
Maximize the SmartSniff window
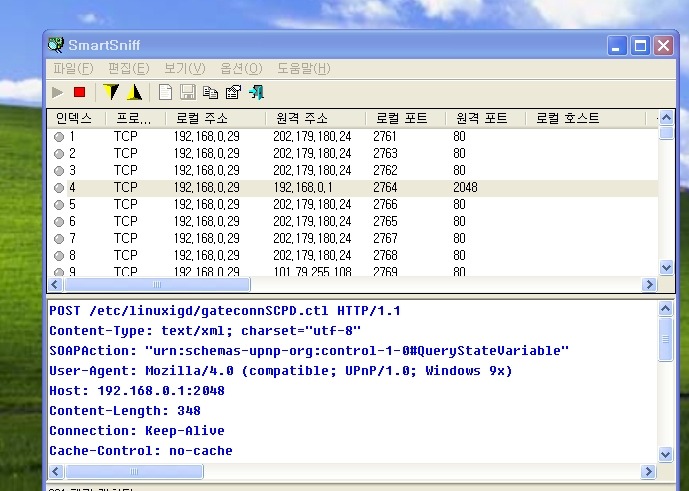[640, 45]
